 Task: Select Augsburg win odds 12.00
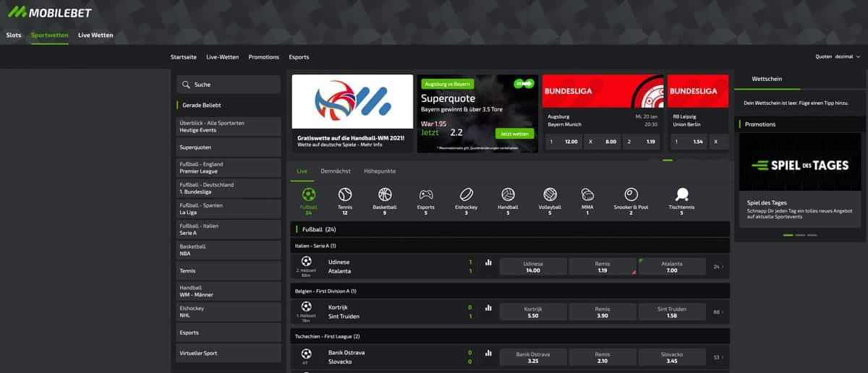pos(563,141)
